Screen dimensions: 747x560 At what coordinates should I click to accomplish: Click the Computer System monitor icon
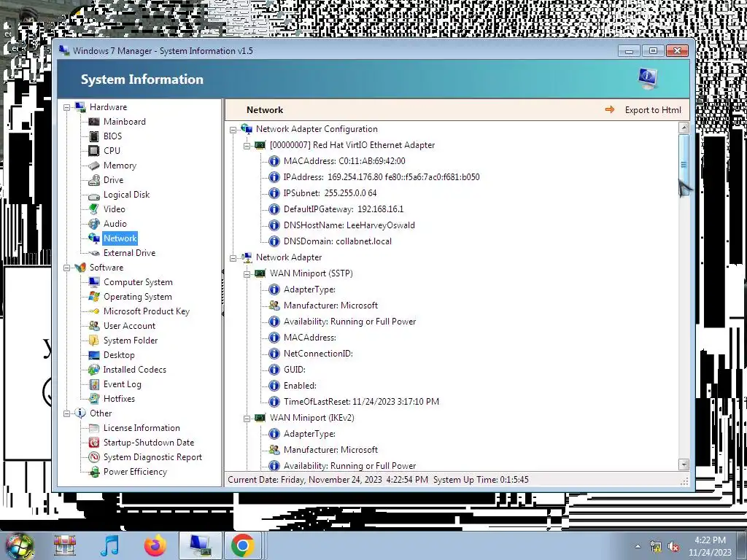click(x=94, y=282)
